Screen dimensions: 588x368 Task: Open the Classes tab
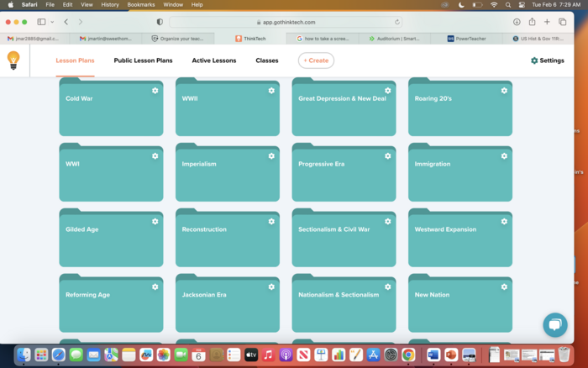(x=267, y=60)
